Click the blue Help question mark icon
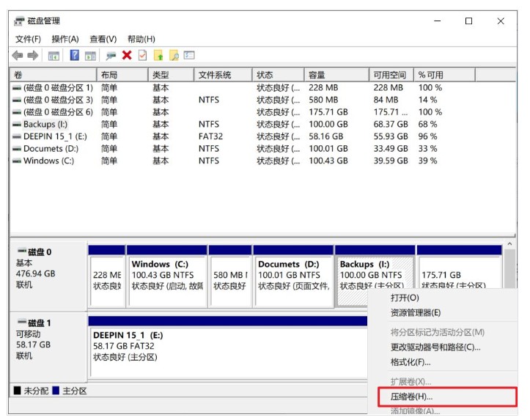530x420 pixels. (x=74, y=56)
